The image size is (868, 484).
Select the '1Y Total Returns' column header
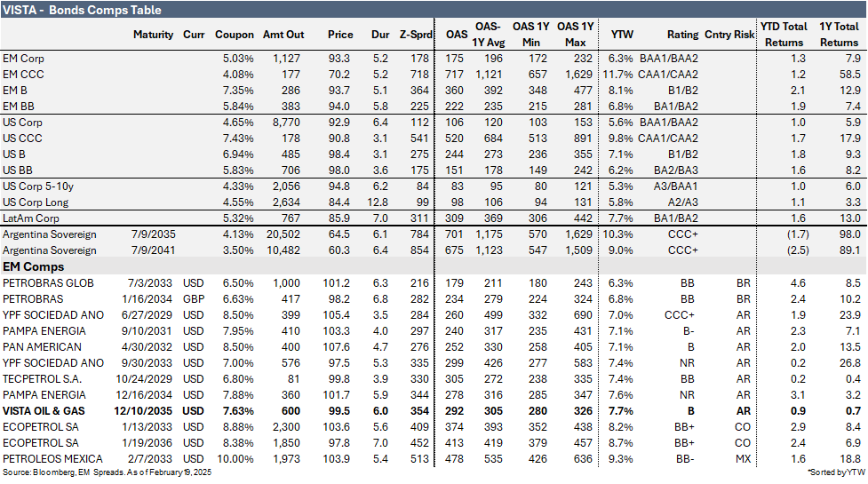[839, 35]
